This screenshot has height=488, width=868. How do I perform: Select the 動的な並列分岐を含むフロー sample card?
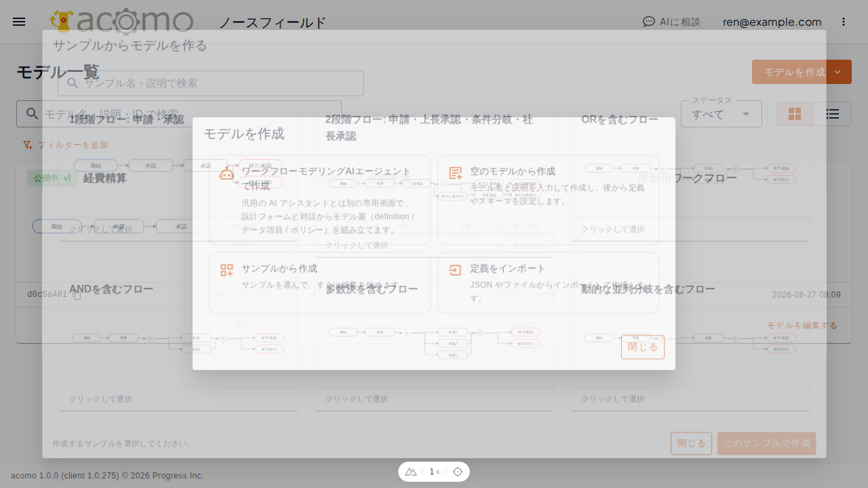click(690, 342)
